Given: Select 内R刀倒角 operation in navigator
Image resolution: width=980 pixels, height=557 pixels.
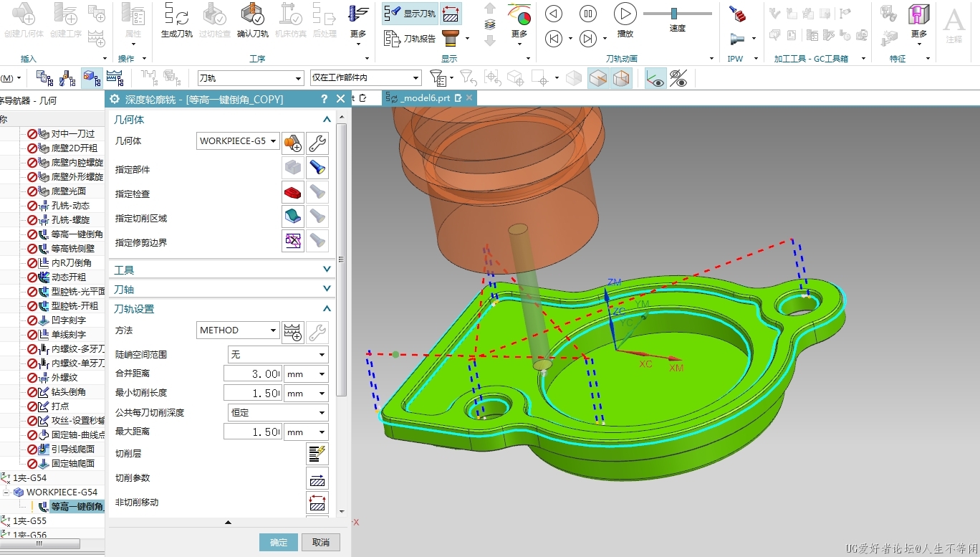Looking at the screenshot, I should pos(72,263).
